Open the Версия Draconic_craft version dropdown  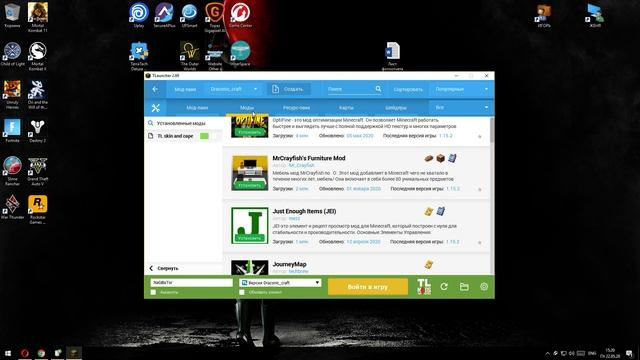coord(280,282)
